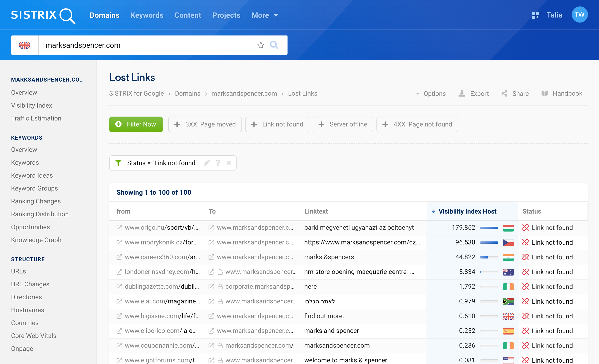599x364 pixels.
Task: Click the remove filter X on Status filter
Action: coord(229,163)
